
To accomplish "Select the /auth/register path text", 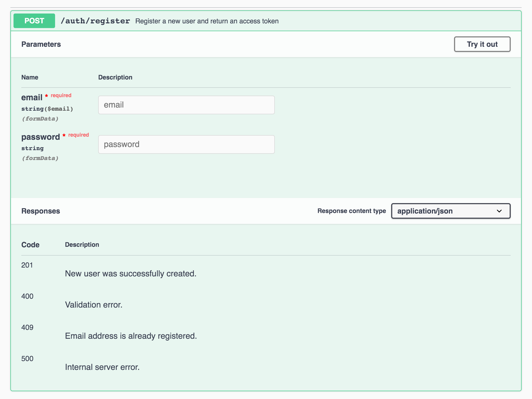I will coord(95,21).
